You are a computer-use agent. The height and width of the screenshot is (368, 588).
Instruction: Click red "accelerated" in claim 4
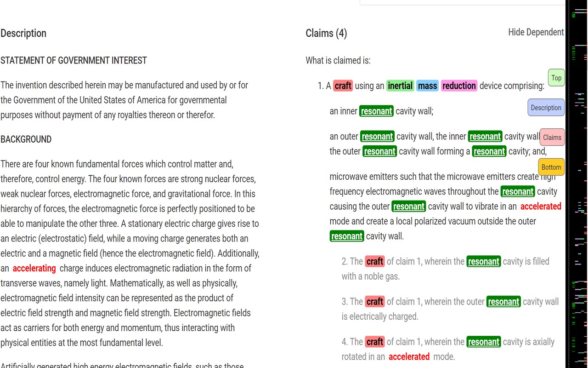(x=409, y=356)
